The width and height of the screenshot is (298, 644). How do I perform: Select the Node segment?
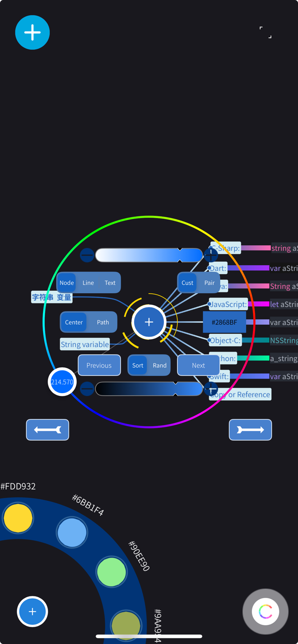(67, 283)
